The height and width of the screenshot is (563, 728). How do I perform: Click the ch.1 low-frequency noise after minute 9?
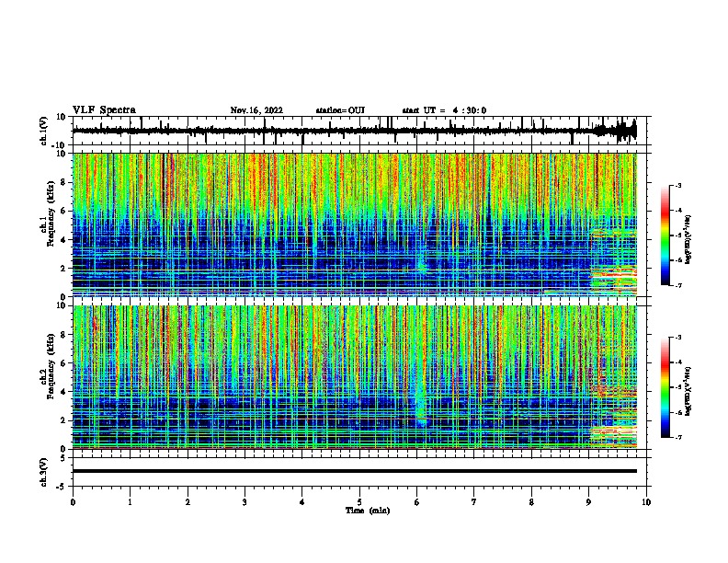pyautogui.click(x=613, y=280)
